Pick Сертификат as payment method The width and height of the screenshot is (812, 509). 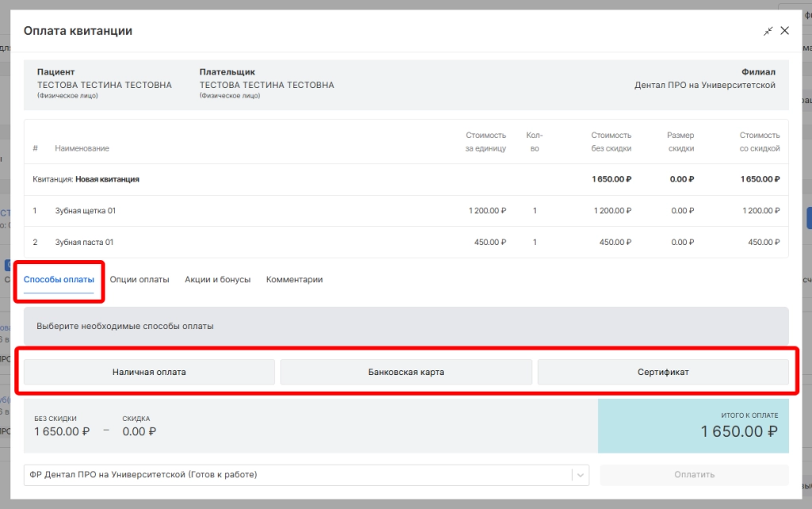[x=663, y=372]
